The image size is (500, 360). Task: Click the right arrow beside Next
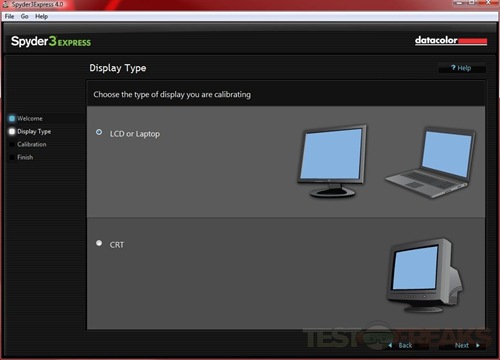(478, 345)
